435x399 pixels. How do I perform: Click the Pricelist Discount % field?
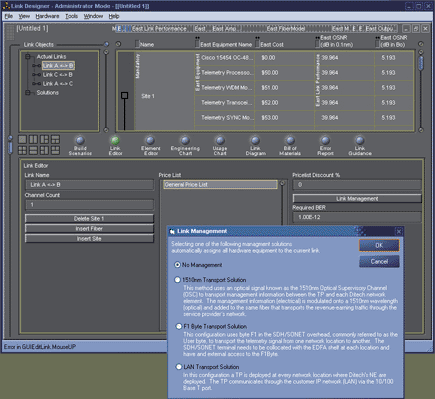[357, 185]
